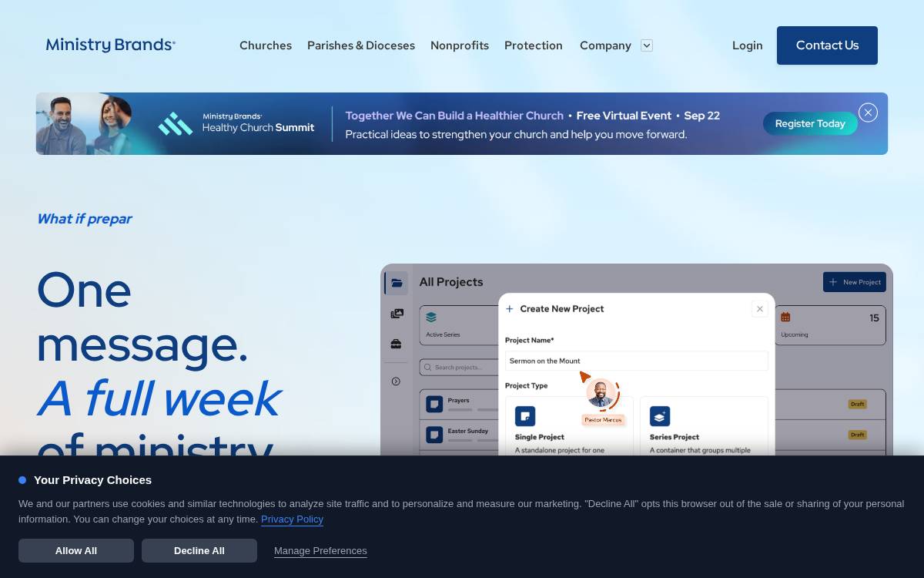This screenshot has height=578, width=924.
Task: Expand the sidebar with the arrow circle icon
Action: point(396,381)
